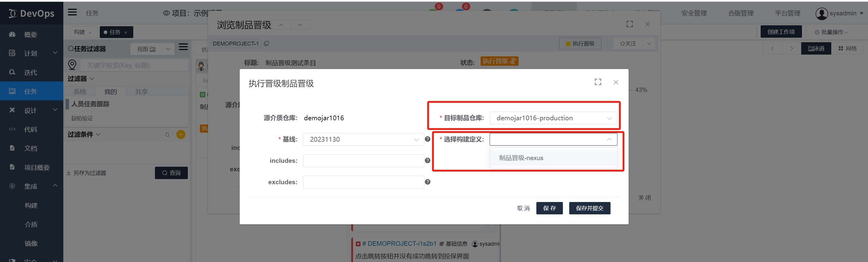Expand the 执行晋级制品晋级 dialog to fullscreen
Image resolution: width=868 pixels, height=262 pixels.
tap(598, 82)
